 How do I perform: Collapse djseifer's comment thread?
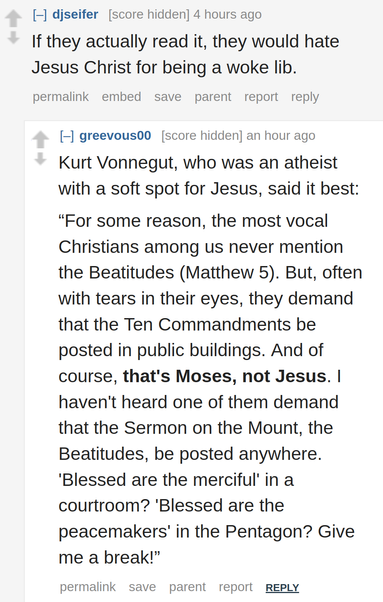click(x=40, y=15)
